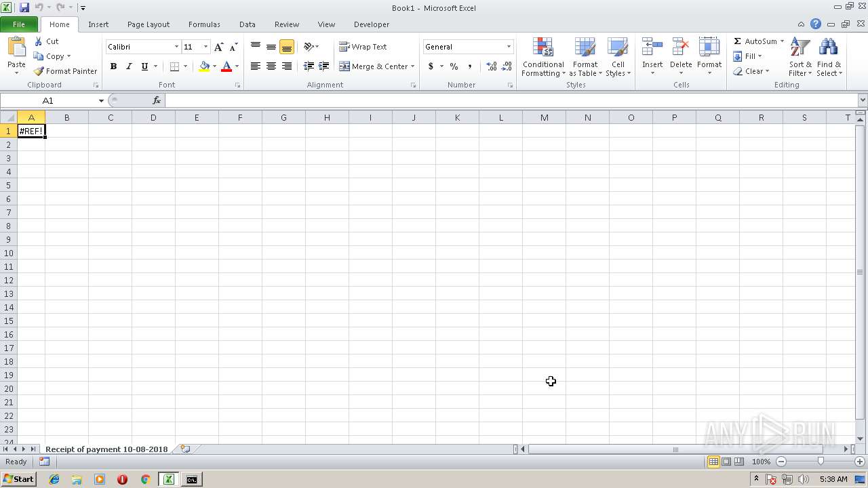Open Find & Select binoculars
The image size is (868, 488).
point(829,58)
